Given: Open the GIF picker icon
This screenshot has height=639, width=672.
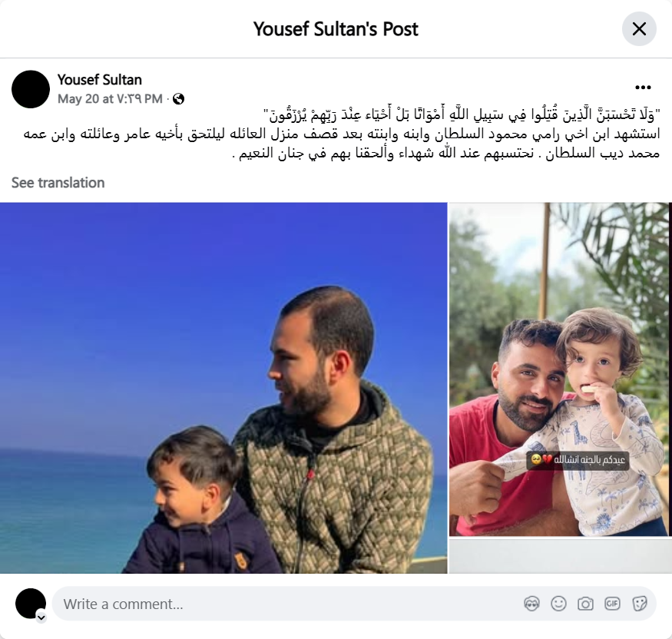Looking at the screenshot, I should [x=612, y=604].
